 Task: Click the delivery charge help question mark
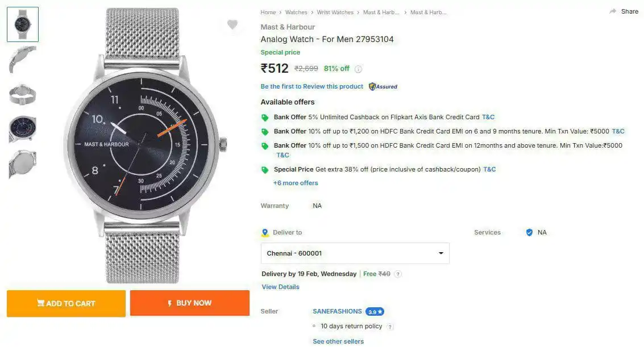[x=398, y=274]
